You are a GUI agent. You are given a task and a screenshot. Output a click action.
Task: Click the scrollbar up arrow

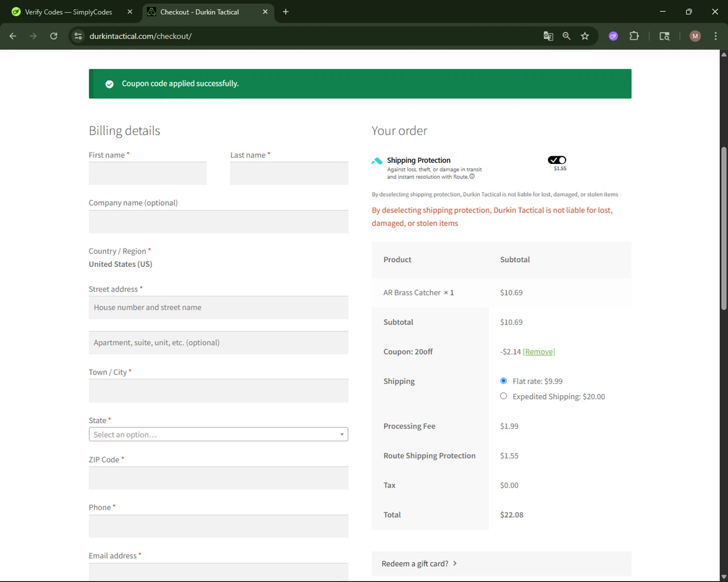pyautogui.click(x=724, y=54)
